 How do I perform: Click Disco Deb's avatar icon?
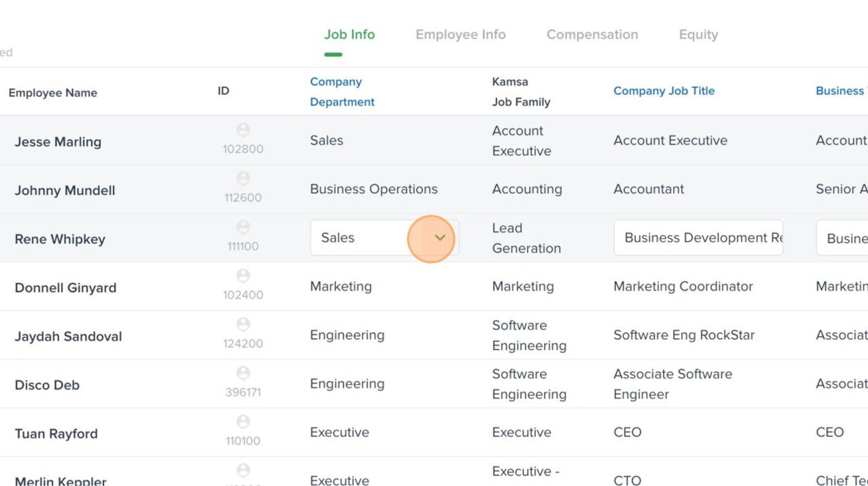[243, 373]
